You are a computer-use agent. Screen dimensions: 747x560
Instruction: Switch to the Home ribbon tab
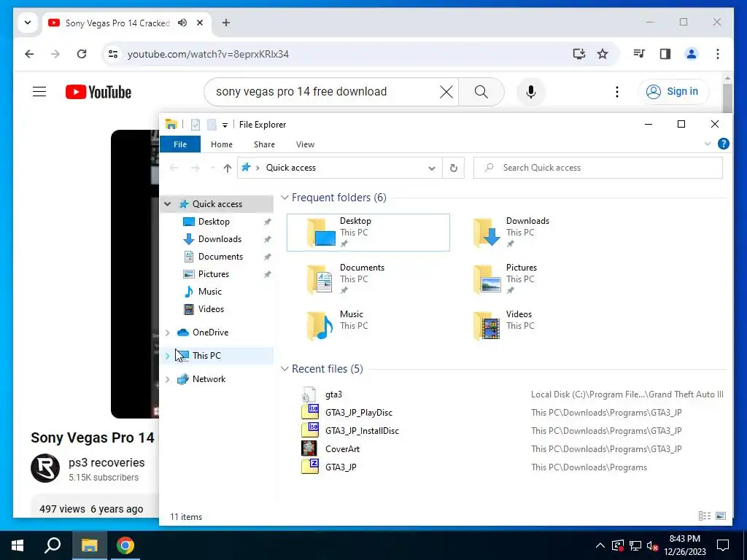click(x=222, y=144)
